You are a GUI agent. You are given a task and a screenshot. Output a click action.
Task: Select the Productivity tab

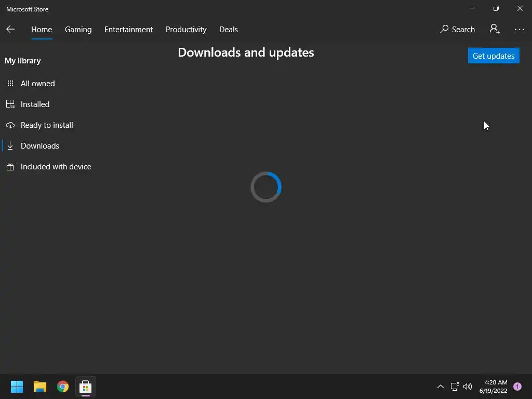[x=186, y=30]
